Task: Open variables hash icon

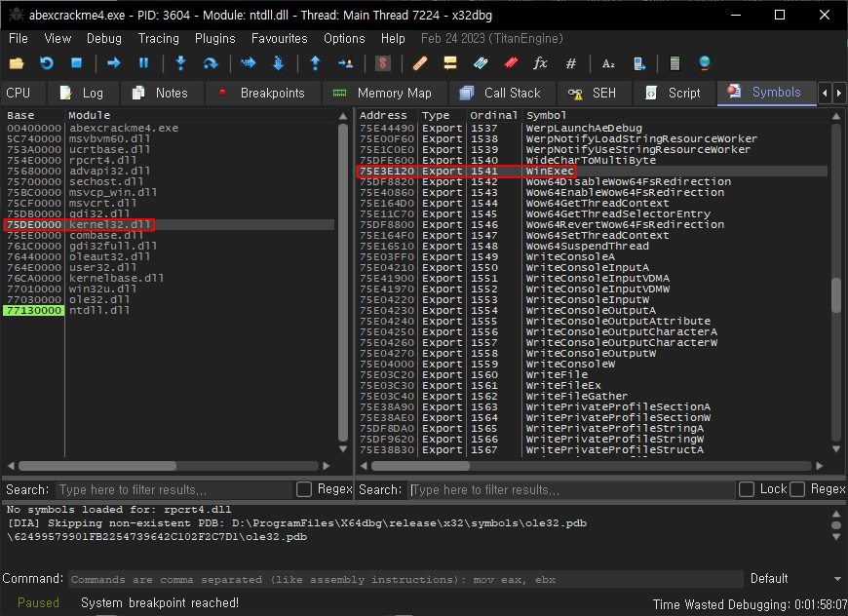Action: point(570,63)
